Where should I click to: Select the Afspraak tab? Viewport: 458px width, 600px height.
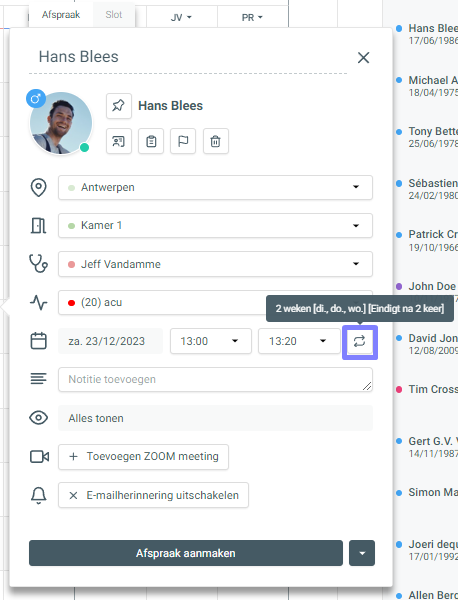coord(61,15)
